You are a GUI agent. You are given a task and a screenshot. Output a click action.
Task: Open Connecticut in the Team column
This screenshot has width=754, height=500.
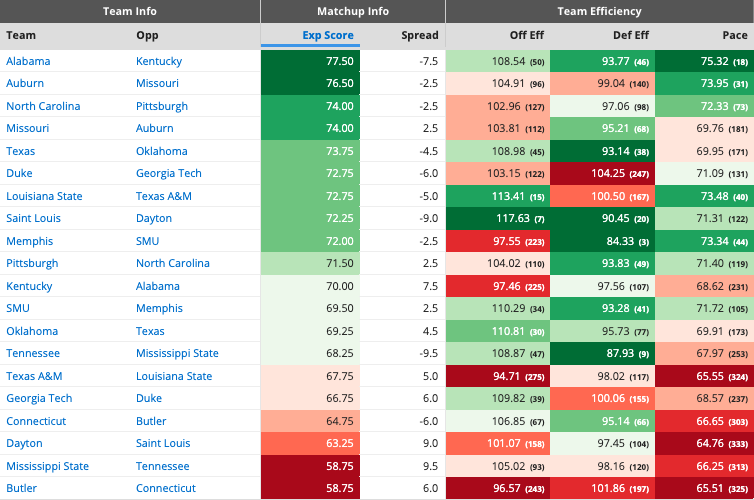[x=36, y=421]
